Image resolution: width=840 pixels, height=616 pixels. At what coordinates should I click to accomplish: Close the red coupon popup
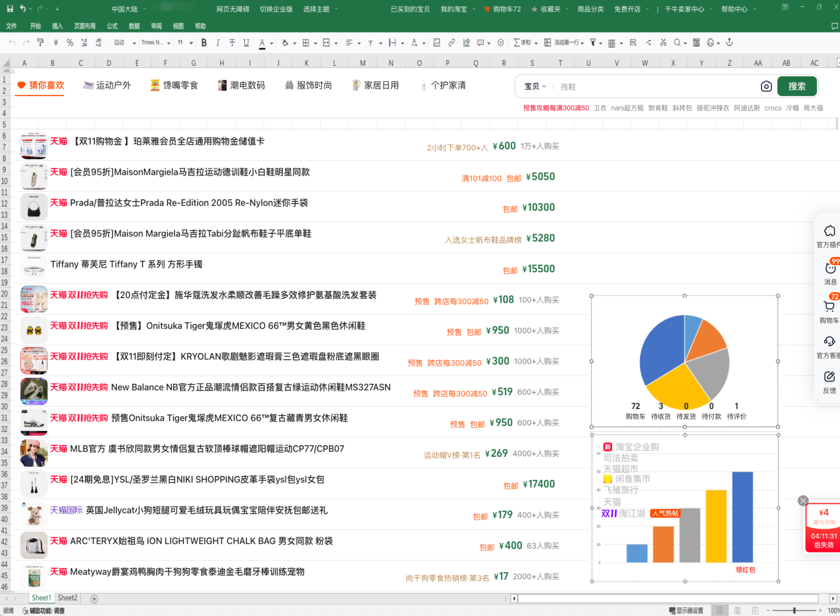(803, 501)
